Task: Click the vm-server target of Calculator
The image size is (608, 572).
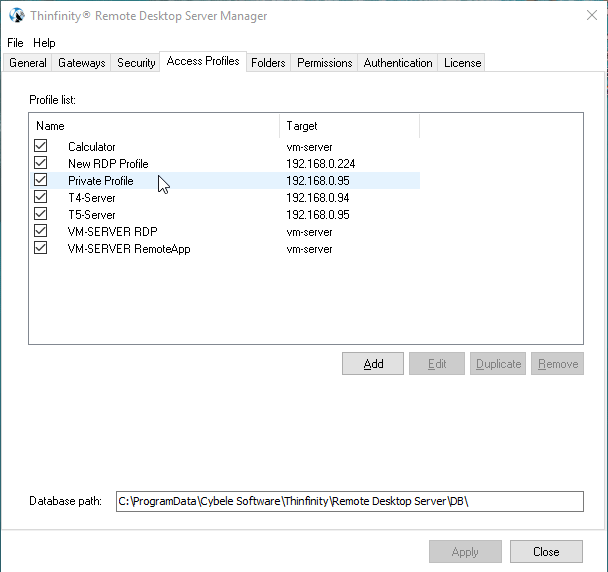Action: coord(309,147)
